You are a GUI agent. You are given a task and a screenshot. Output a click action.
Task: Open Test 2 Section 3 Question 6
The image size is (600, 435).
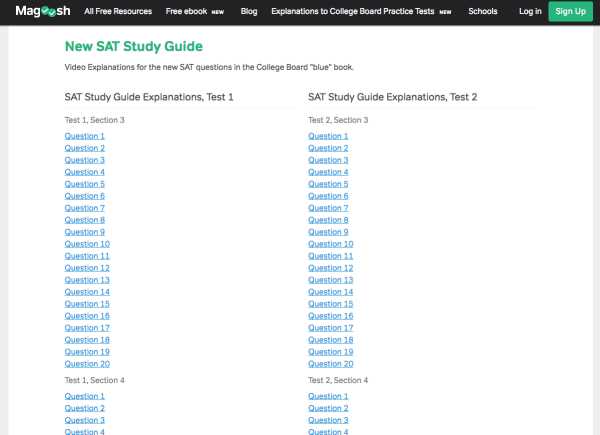pos(328,196)
